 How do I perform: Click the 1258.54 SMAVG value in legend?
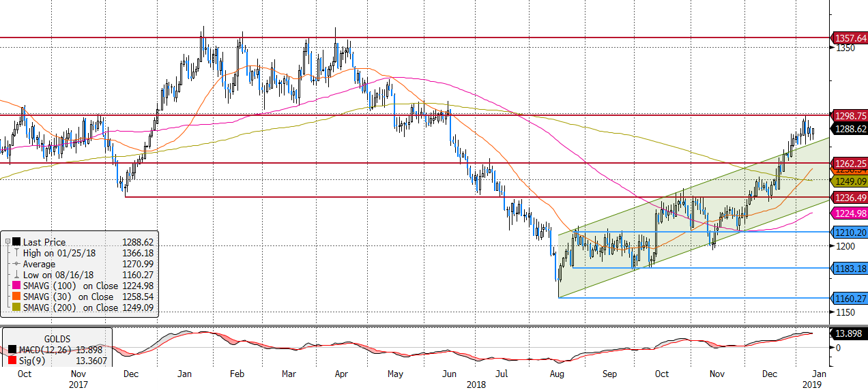coord(136,297)
